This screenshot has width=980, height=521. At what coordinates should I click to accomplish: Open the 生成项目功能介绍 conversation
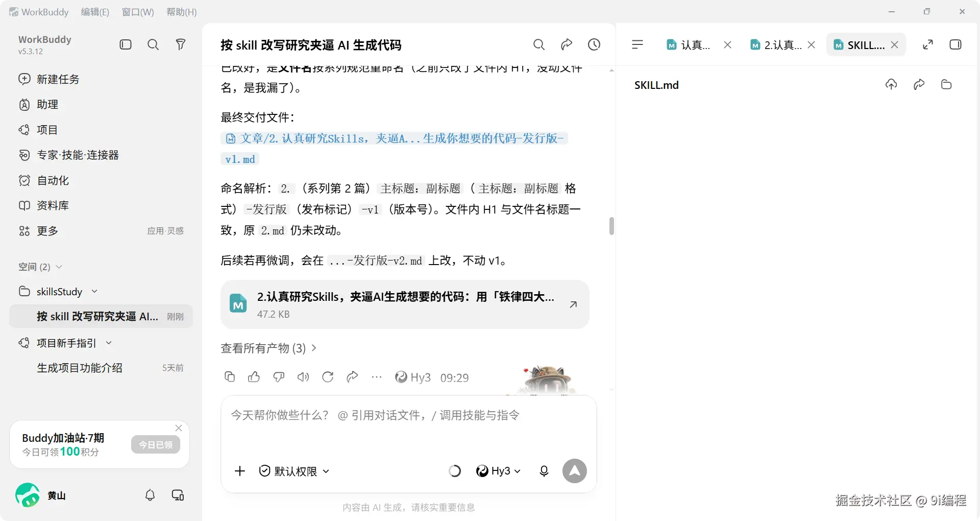click(101, 368)
